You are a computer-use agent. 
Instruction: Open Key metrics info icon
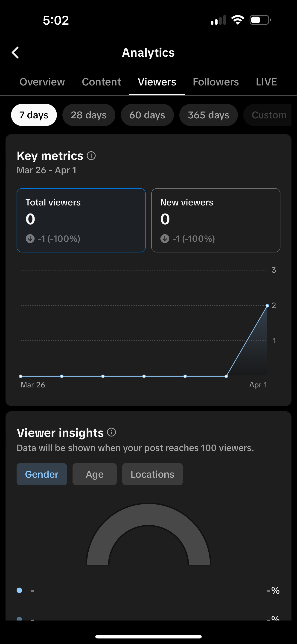click(x=91, y=156)
